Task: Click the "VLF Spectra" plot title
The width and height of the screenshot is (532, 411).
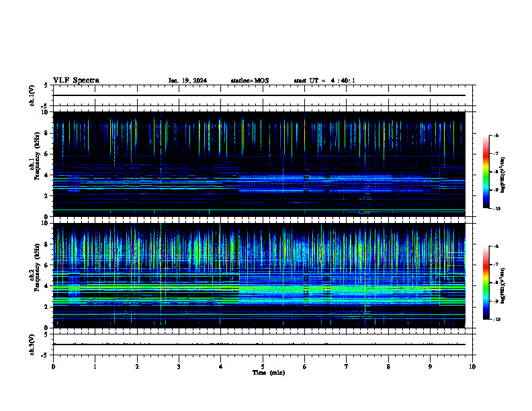Action: point(76,81)
